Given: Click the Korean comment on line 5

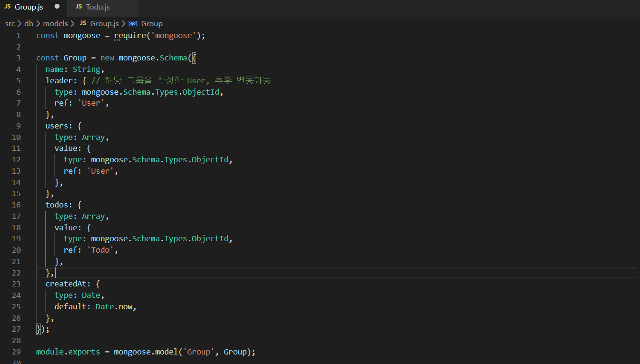Looking at the screenshot, I should (x=181, y=80).
